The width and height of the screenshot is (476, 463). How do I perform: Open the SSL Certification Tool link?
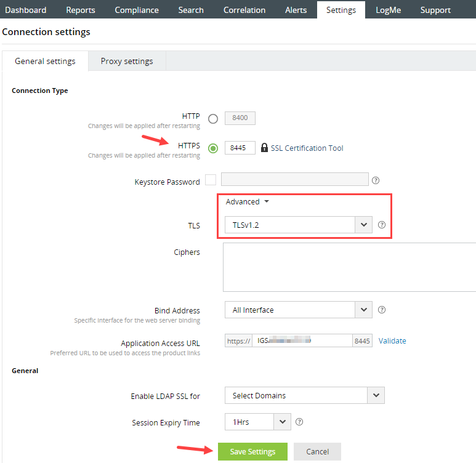pyautogui.click(x=307, y=148)
